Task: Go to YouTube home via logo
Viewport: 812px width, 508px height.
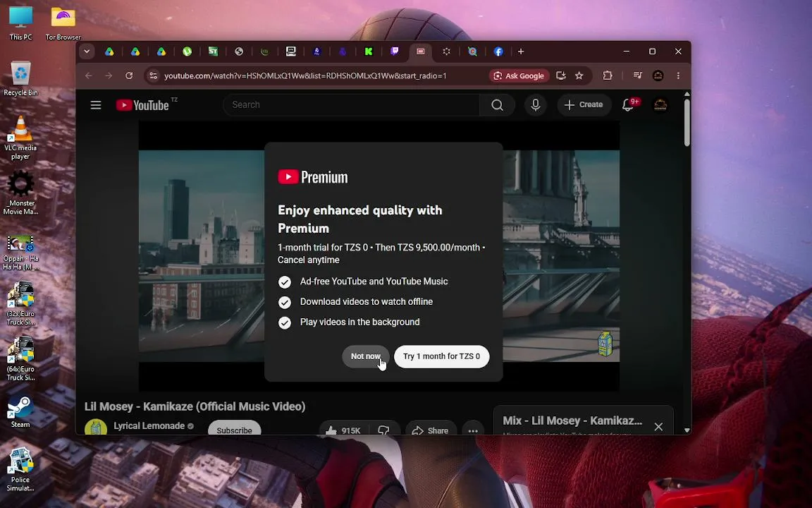Action: 142,105
